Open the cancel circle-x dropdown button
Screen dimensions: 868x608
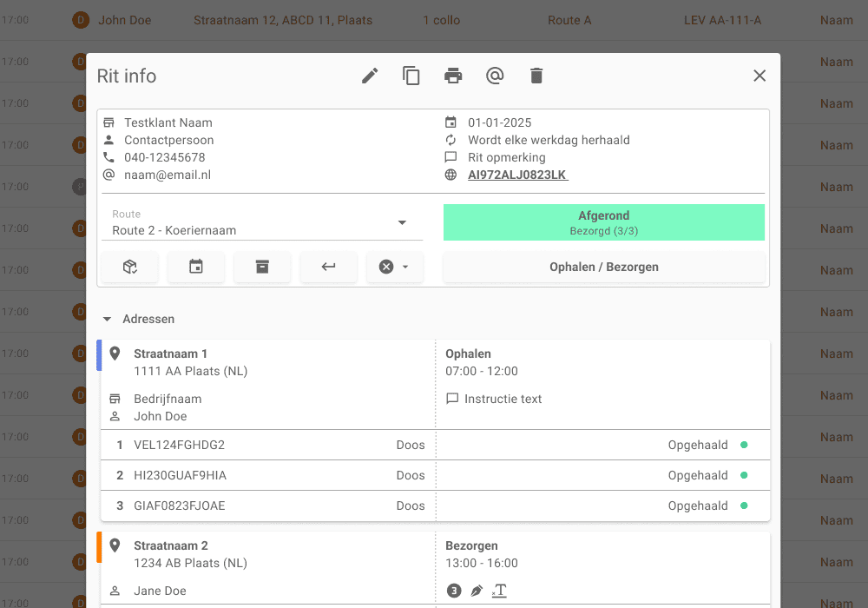pyautogui.click(x=395, y=267)
